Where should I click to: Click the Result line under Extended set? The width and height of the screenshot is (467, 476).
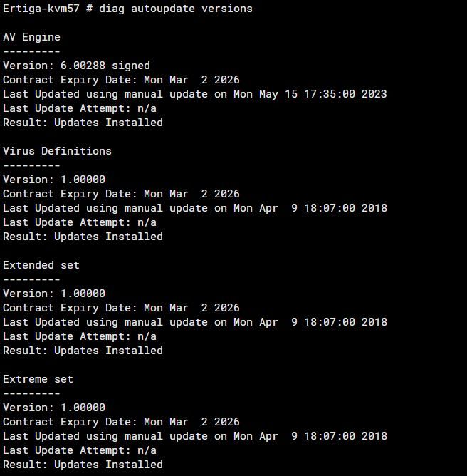pyautogui.click(x=83, y=351)
